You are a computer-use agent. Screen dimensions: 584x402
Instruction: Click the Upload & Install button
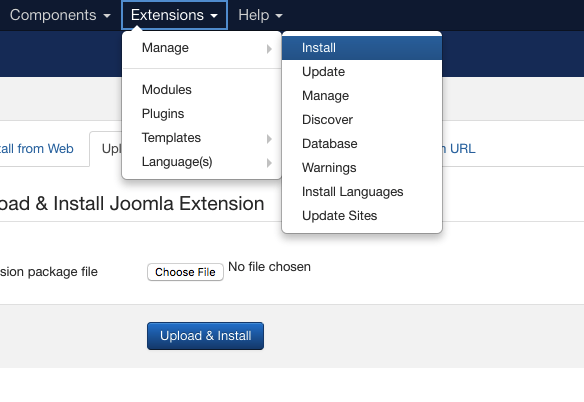click(x=205, y=336)
